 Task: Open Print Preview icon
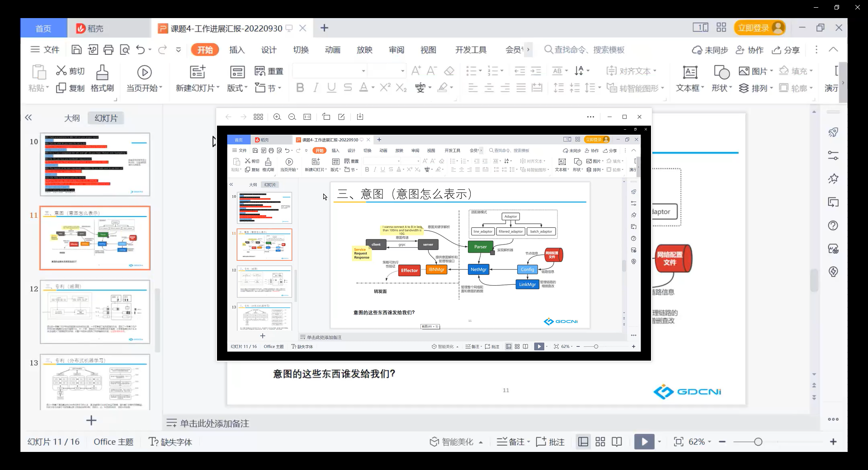point(125,50)
